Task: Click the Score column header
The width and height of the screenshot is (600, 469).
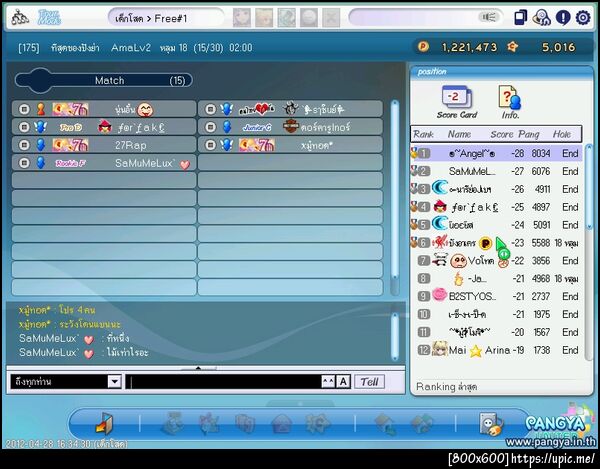Action: 501,134
